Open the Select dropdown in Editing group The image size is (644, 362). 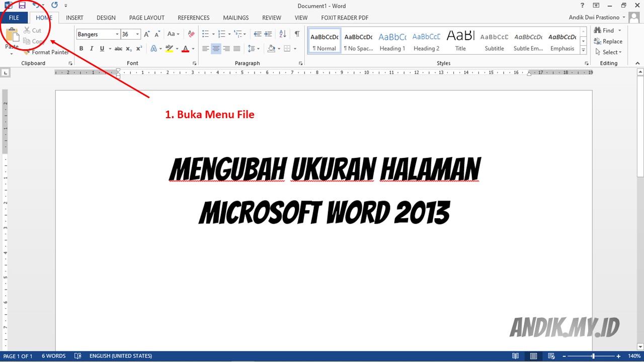coord(608,52)
